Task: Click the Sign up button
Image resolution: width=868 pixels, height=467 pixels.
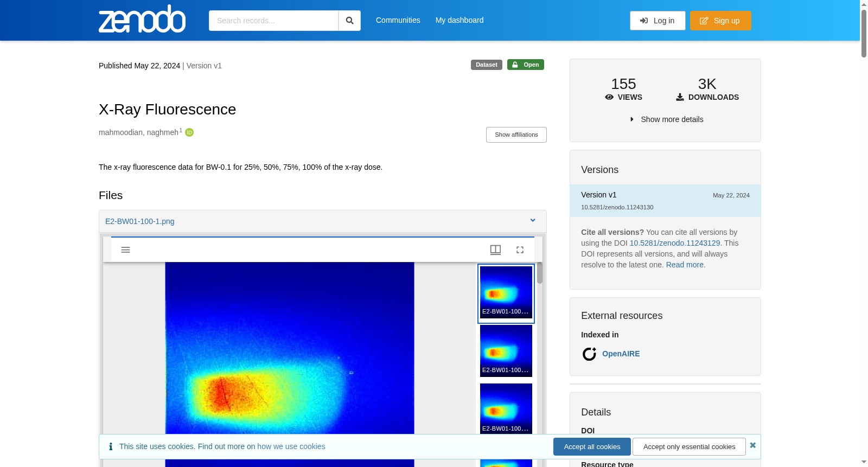Action: click(x=720, y=21)
